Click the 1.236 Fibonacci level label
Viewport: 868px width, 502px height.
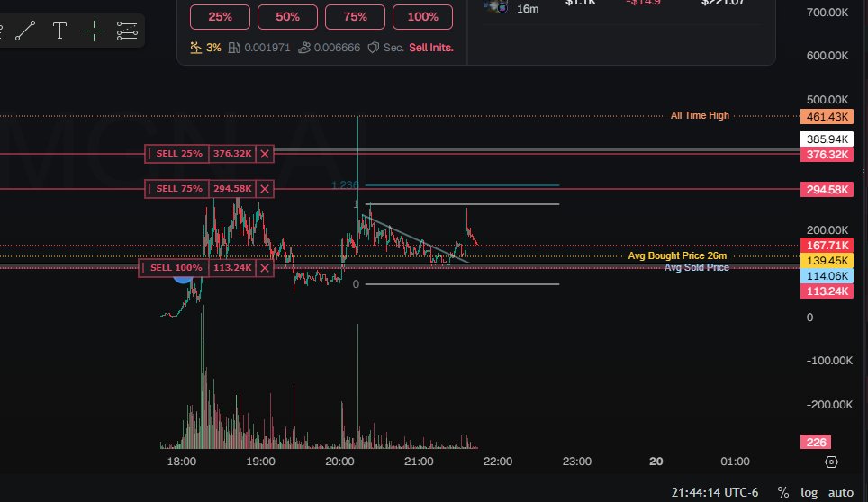click(x=345, y=185)
